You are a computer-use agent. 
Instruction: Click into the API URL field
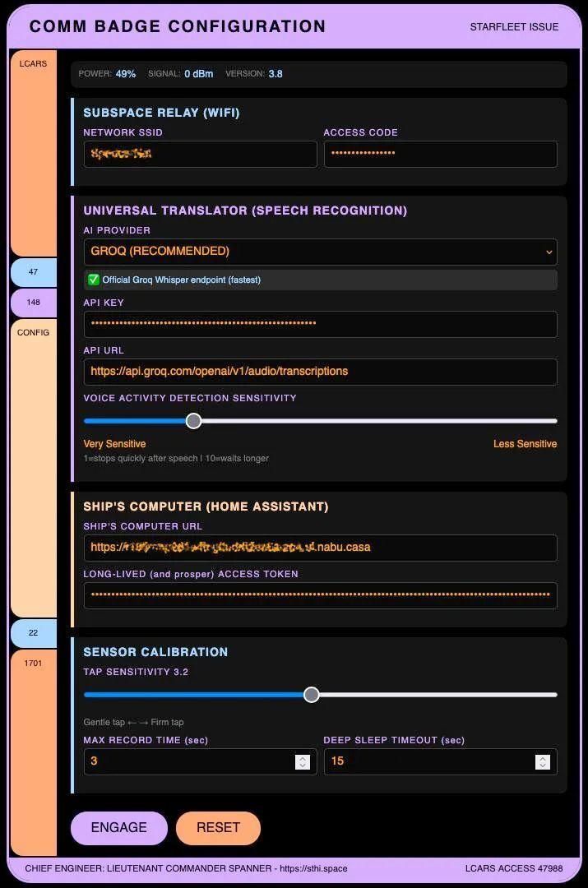point(320,372)
